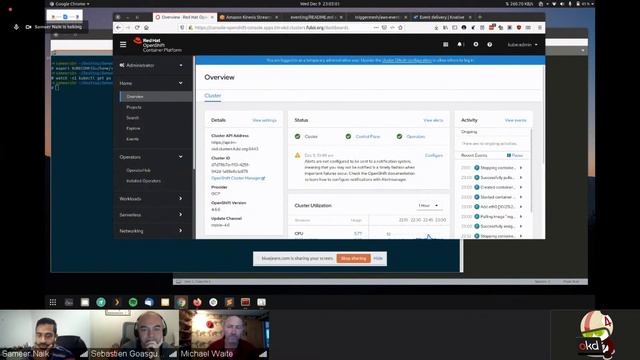Click Configure next to the alert
This screenshot has height=360, width=640.
(x=434, y=156)
